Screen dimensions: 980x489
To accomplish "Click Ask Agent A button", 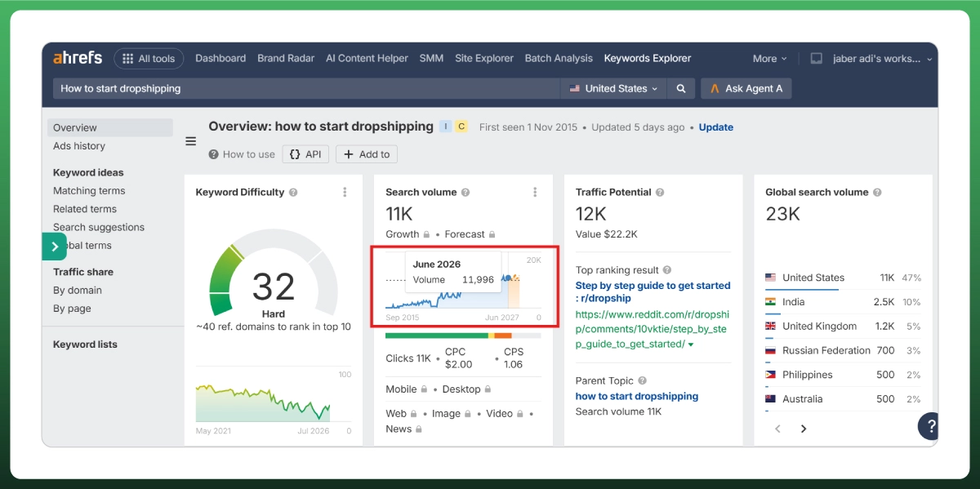I will 746,88.
